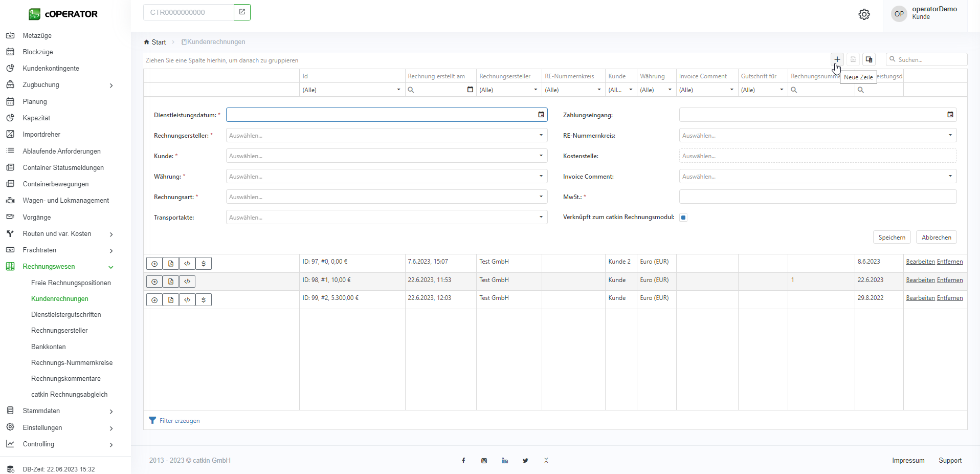Click the arrow-circle icon for invoice ID 97
This screenshot has width=980, height=474.
coord(154,264)
